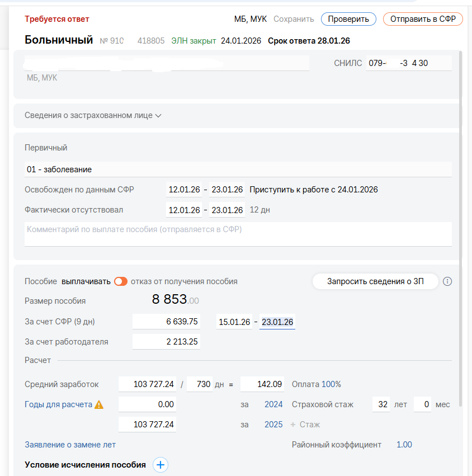Click the employee name field

167,63
